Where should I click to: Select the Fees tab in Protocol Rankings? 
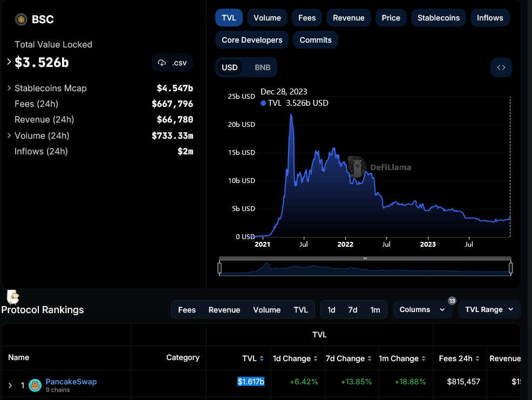(x=187, y=310)
